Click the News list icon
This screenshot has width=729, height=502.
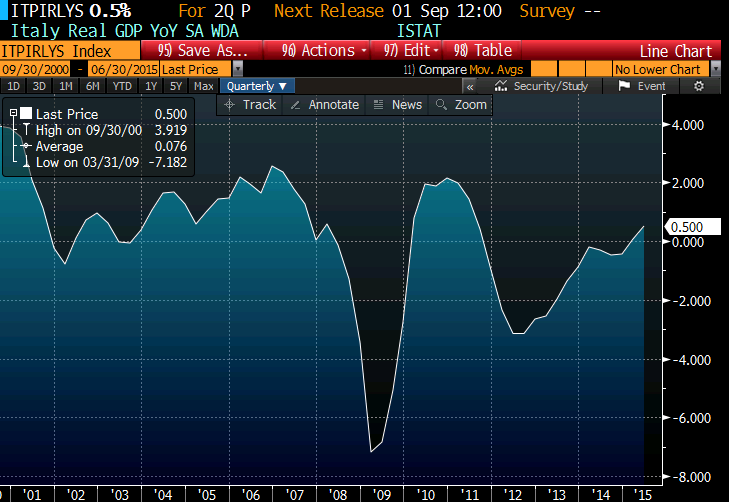point(378,105)
